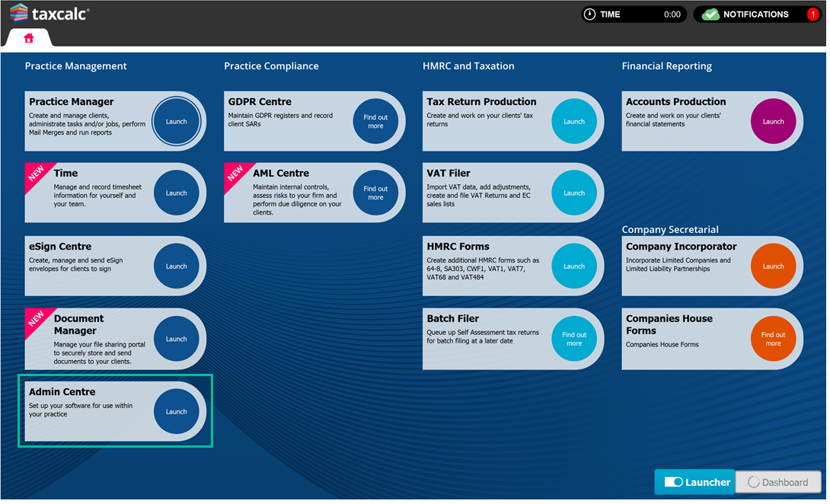
Task: Switch to Dashboard view
Action: tap(777, 482)
